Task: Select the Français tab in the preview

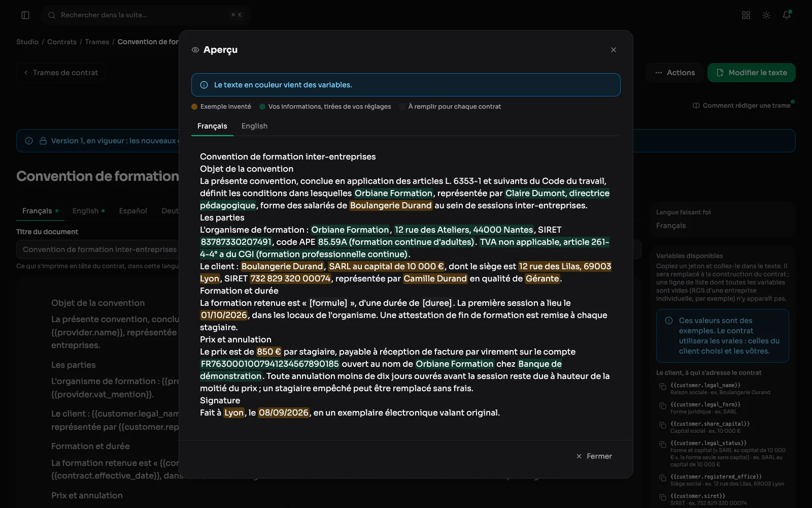Action: click(212, 126)
